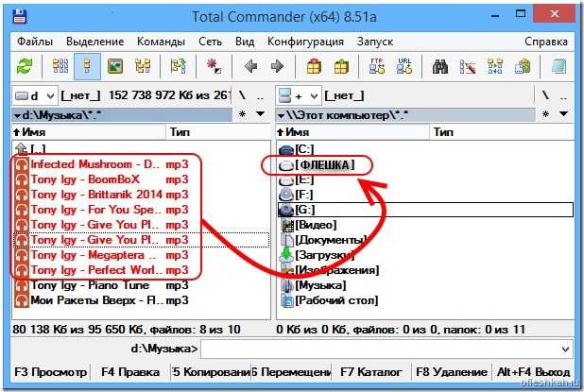Viewport: 584px width, 392px height.
Task: Click the F3 Просмотр button
Action: pyautogui.click(x=51, y=372)
